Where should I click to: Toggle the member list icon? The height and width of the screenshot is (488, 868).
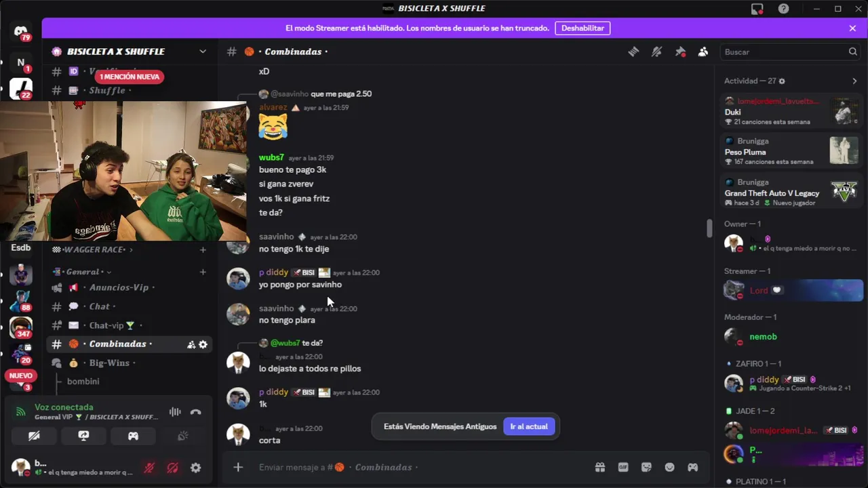coord(703,52)
